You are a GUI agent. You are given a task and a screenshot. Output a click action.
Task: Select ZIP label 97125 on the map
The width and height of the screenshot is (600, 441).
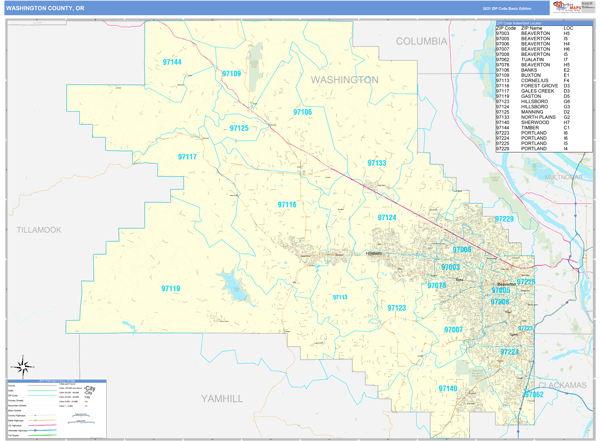[239, 128]
